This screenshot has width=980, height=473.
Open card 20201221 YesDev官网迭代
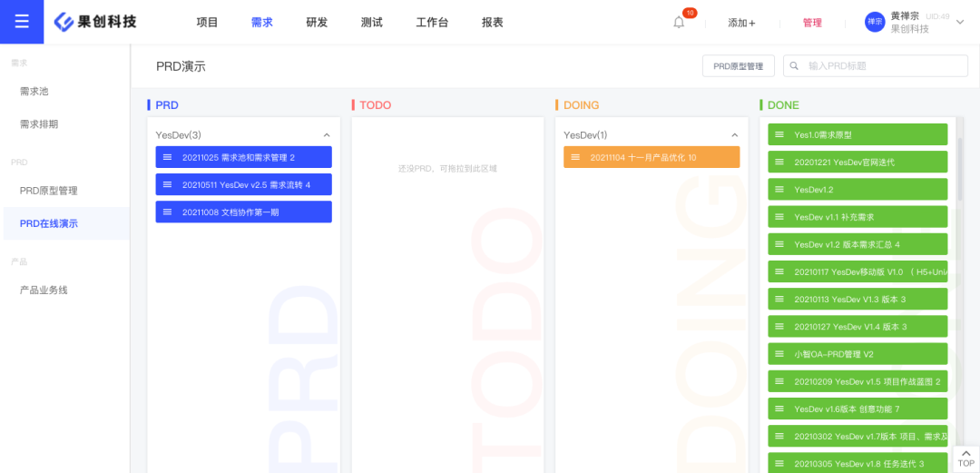(x=857, y=162)
